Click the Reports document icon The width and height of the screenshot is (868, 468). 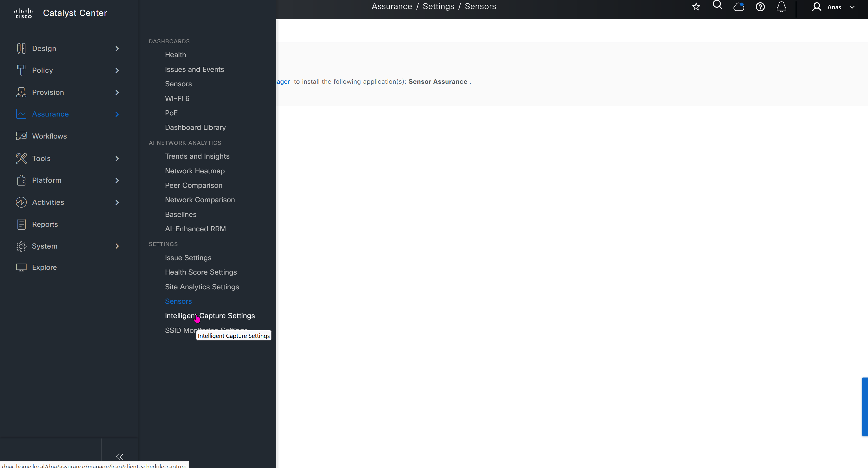[21, 224]
